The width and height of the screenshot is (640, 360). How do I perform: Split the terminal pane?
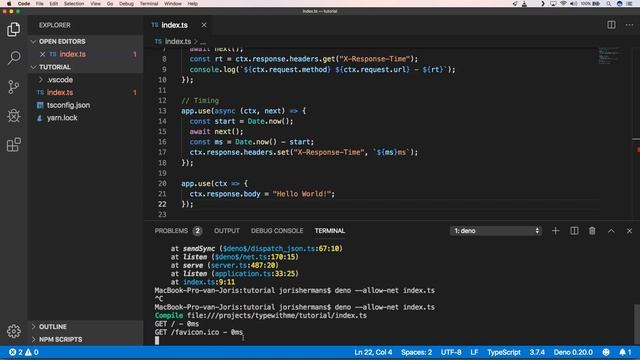(x=574, y=231)
